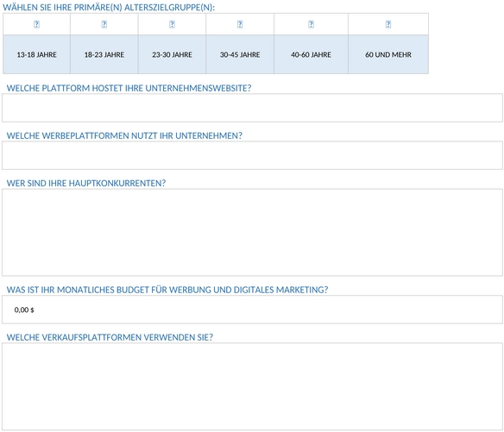Click the 13-18 Jahre label cell
This screenshot has height=432, width=504.
[36, 54]
